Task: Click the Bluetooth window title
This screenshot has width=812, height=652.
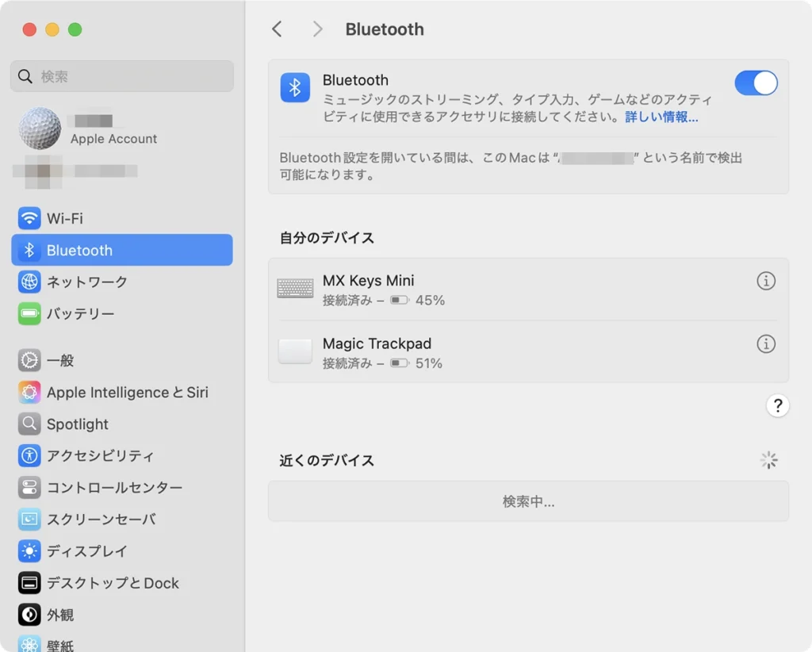Action: 385,29
